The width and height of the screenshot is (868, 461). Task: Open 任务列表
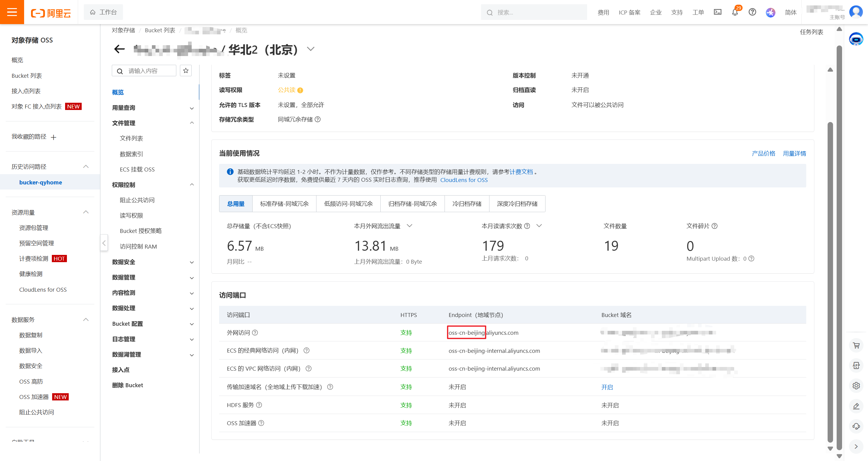(x=811, y=32)
